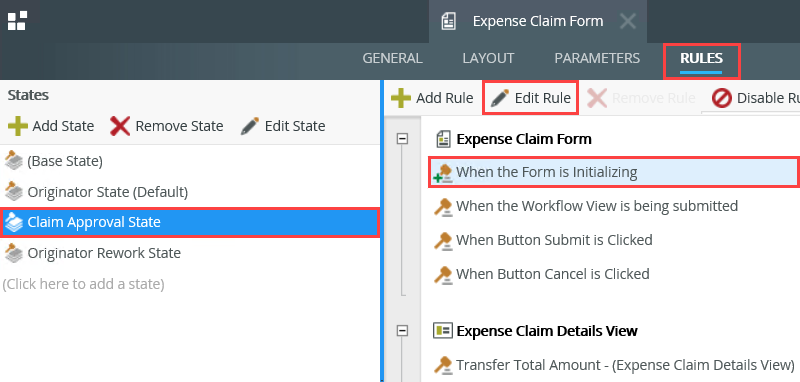Click the green plus Add State icon
The image size is (800, 382).
[x=18, y=126]
